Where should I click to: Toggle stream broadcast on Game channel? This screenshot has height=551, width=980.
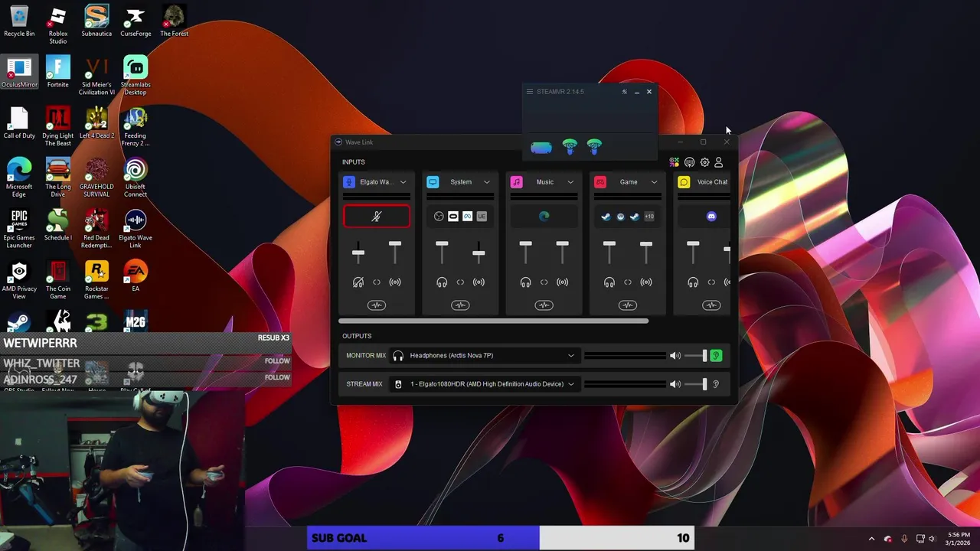coord(646,282)
